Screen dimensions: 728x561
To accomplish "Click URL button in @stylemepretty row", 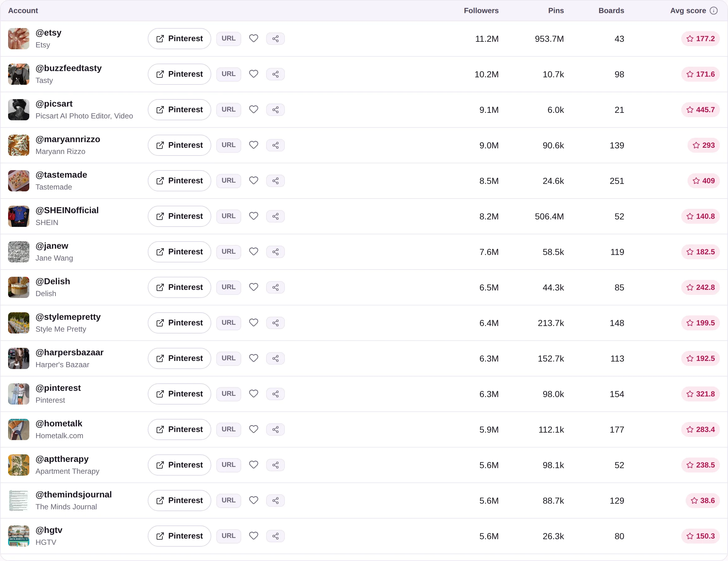I will 229,323.
